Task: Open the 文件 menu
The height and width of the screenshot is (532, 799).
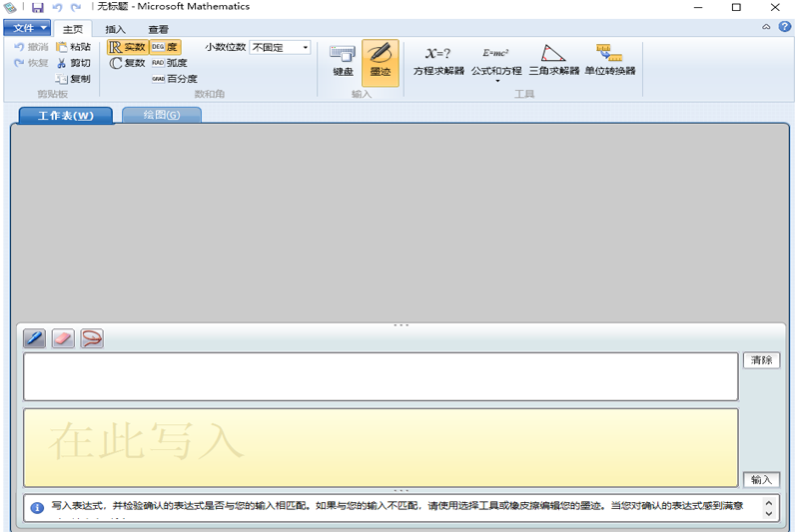Action: [28, 28]
